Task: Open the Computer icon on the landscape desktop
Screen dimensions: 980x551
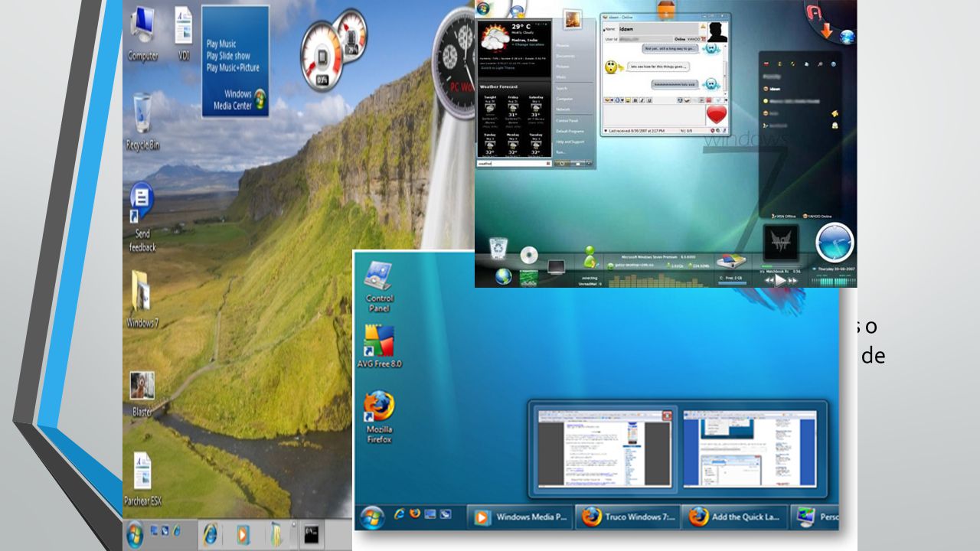Action: pos(142,33)
